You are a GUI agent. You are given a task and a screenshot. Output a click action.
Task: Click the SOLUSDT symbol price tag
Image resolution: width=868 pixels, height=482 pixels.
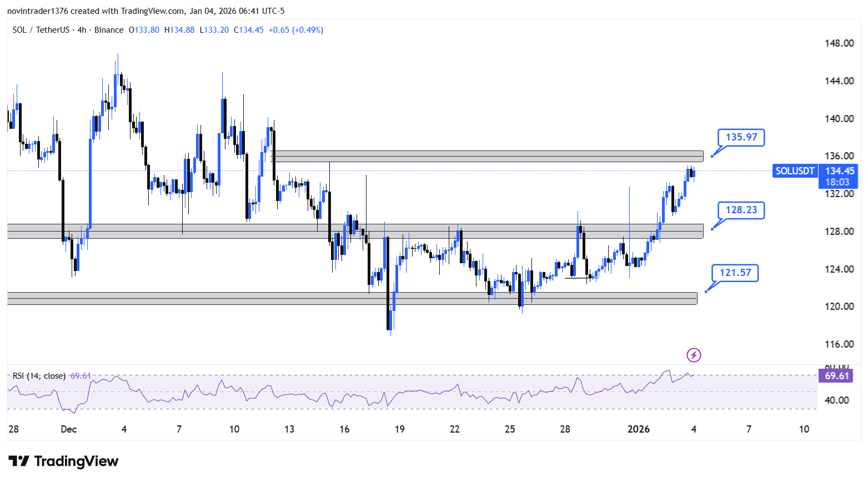click(x=795, y=171)
